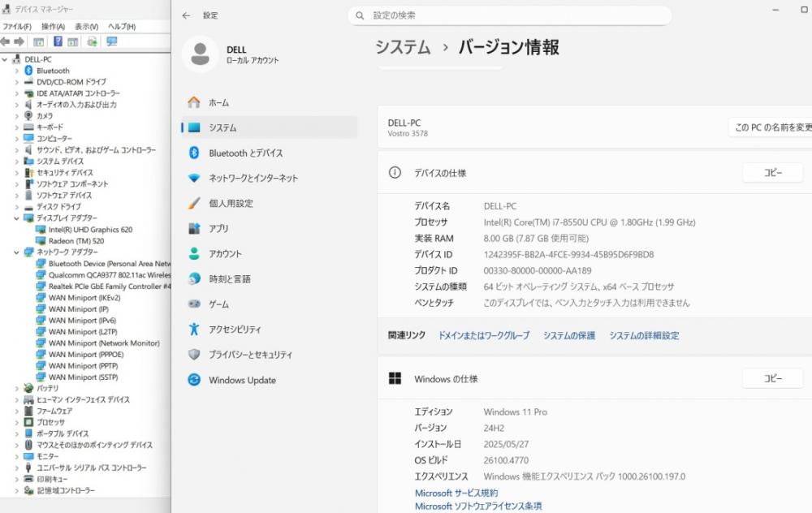Expand the プロセッサ category

pos(16,422)
